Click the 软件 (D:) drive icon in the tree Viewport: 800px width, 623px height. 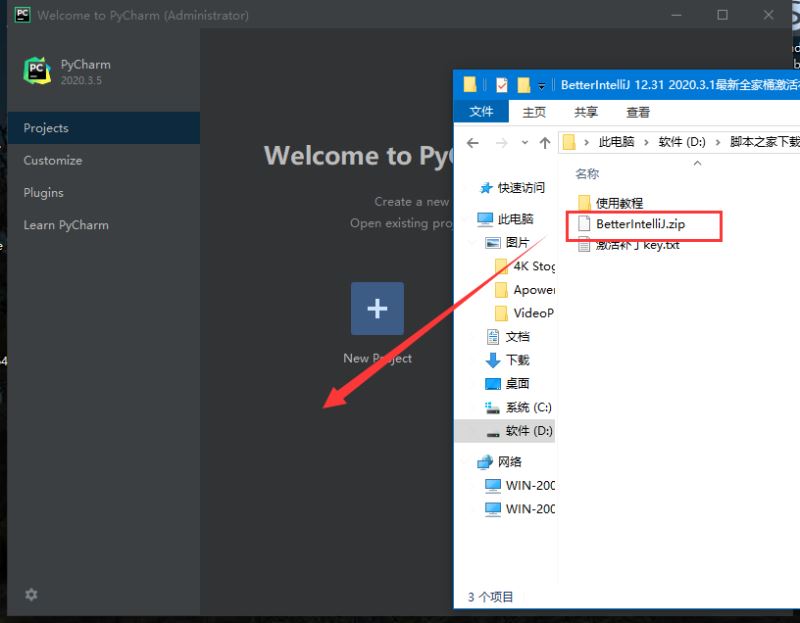(493, 434)
